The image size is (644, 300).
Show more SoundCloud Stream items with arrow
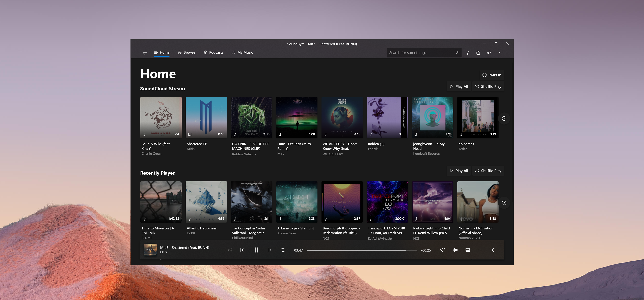pyautogui.click(x=504, y=118)
